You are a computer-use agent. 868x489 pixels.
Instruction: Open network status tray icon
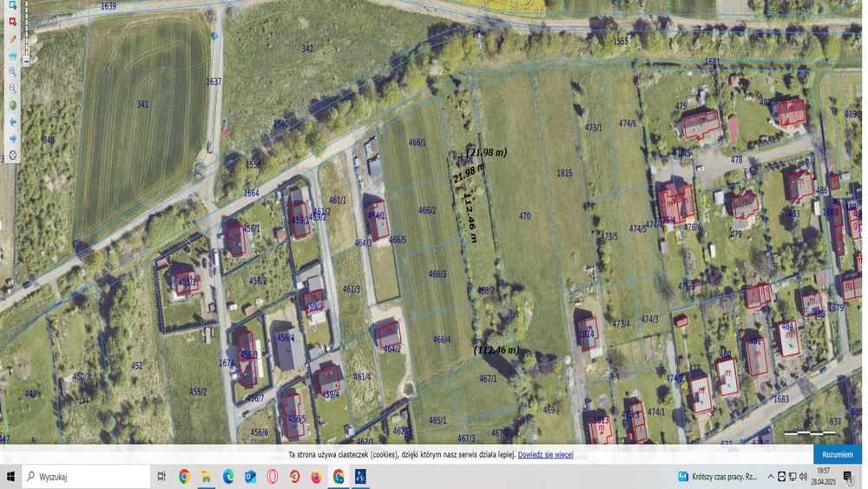792,476
